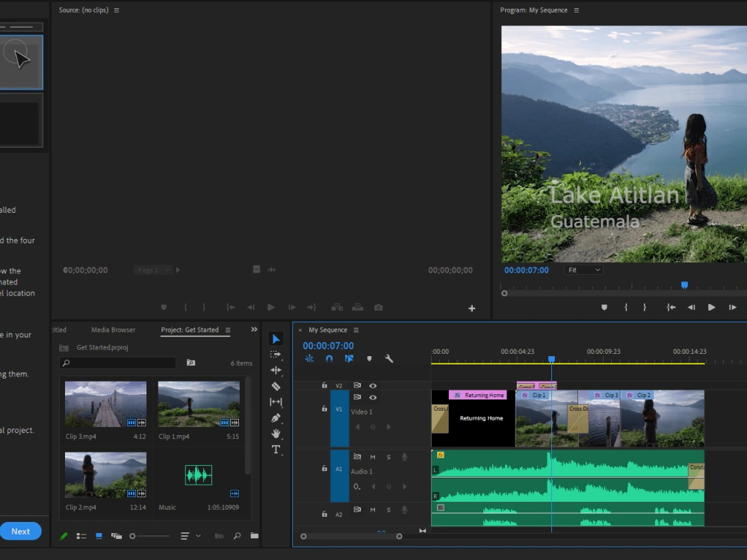Open Page 1 dropdown in Source monitor

152,270
